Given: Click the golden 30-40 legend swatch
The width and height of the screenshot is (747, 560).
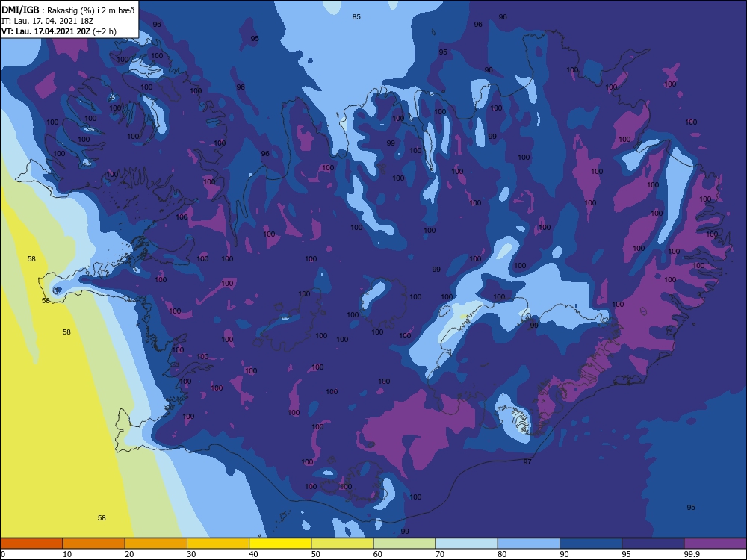Looking at the screenshot, I should (218, 544).
